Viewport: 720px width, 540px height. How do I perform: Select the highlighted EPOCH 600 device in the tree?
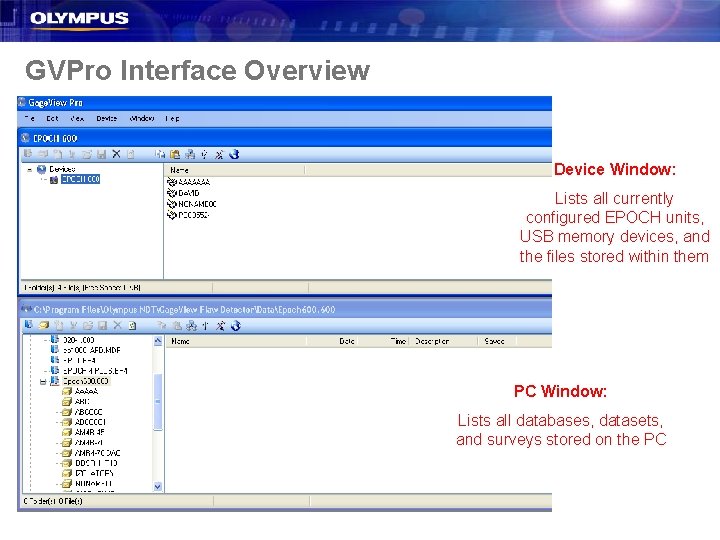(80, 179)
